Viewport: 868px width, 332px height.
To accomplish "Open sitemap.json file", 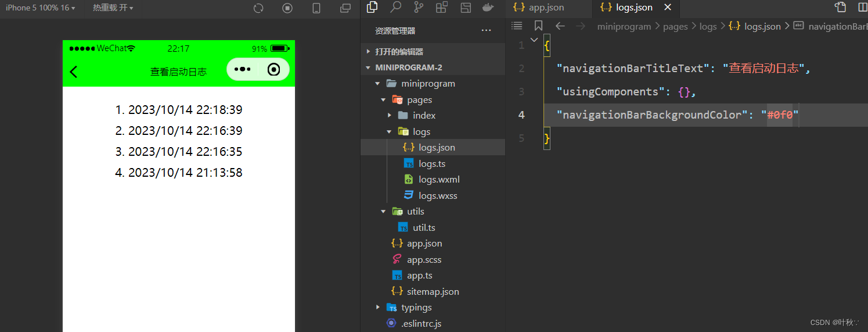I will tap(433, 291).
